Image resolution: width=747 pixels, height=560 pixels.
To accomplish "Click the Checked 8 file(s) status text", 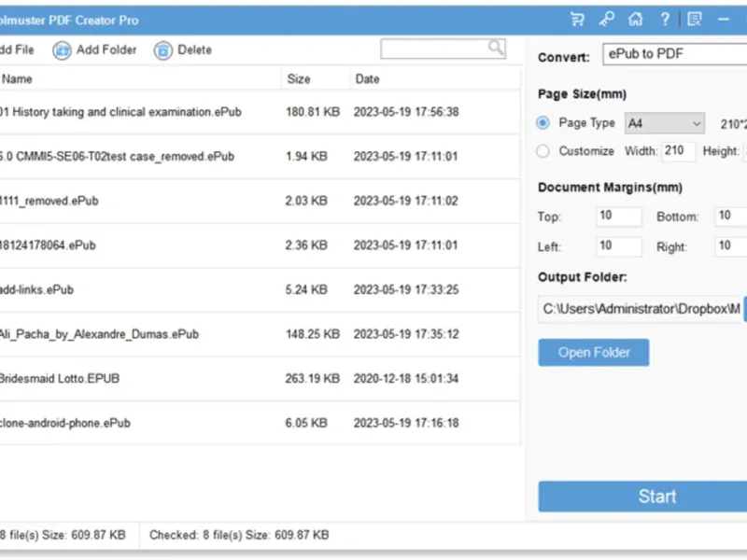I will [x=239, y=535].
